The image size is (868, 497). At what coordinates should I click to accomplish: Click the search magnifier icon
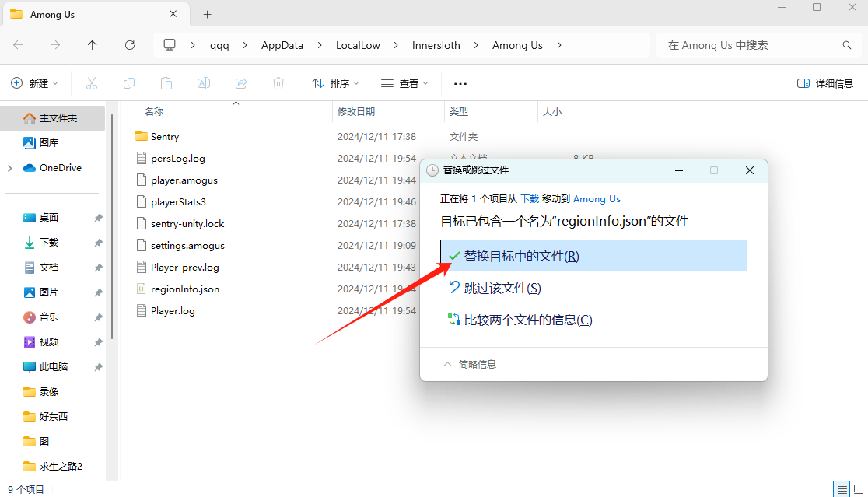pos(847,45)
